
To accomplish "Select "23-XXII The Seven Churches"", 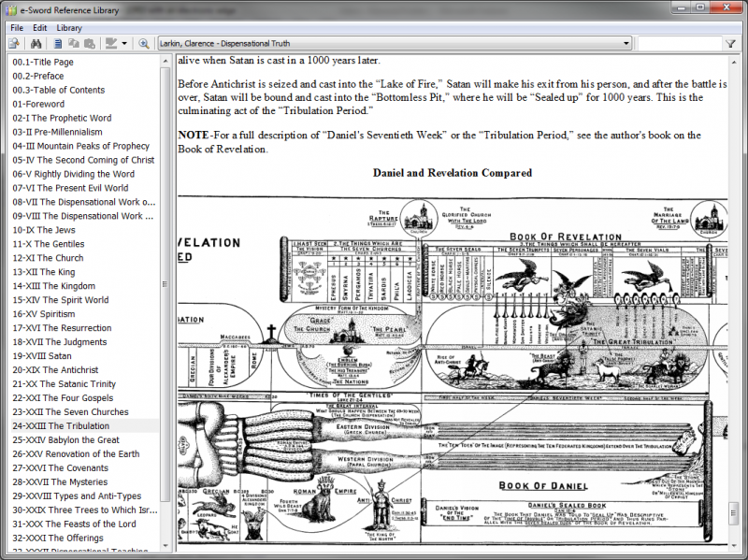I will tap(71, 411).
